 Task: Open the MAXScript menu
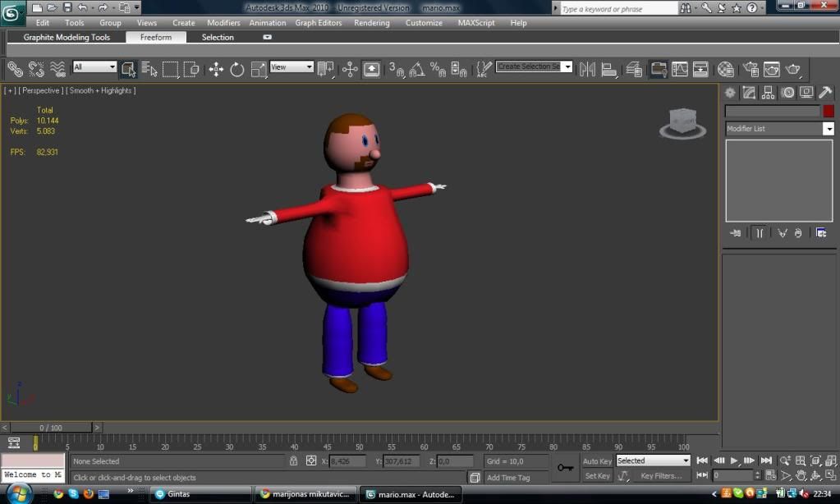(x=476, y=23)
